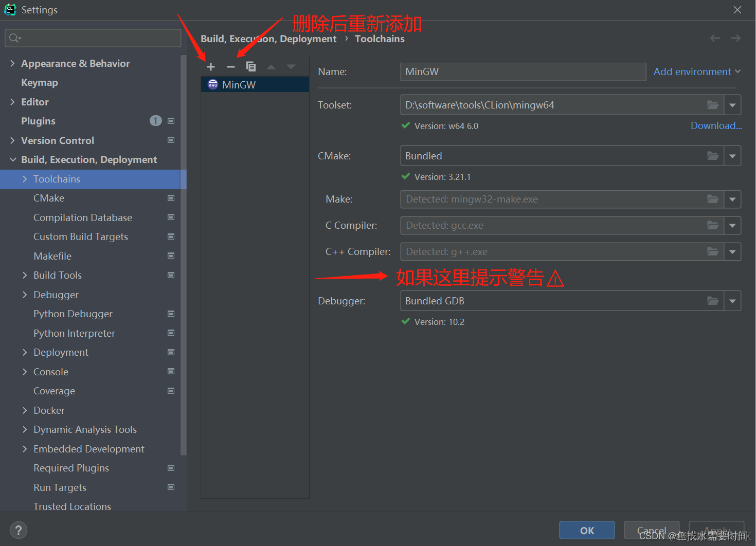Image resolution: width=756 pixels, height=546 pixels.
Task: Close the Settings dialog
Action: 737,10
